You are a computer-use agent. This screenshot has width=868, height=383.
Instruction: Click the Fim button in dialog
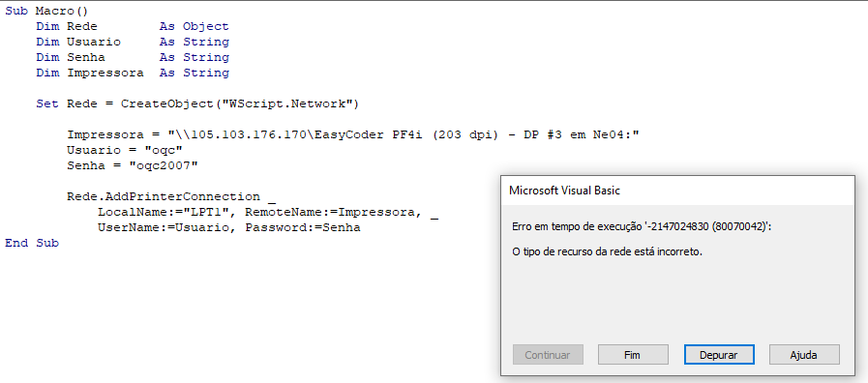[x=633, y=355]
